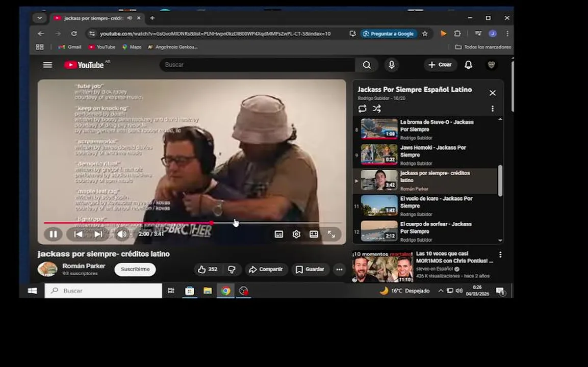Image resolution: width=588 pixels, height=367 pixels.
Task: Open playlist three-dot options menu
Action: coord(492,109)
